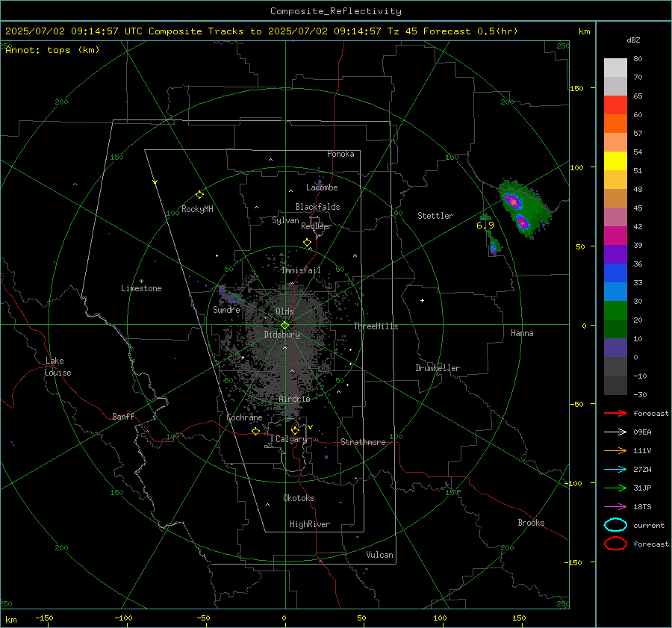Click the Sundre label
The image size is (672, 628).
[226, 309]
